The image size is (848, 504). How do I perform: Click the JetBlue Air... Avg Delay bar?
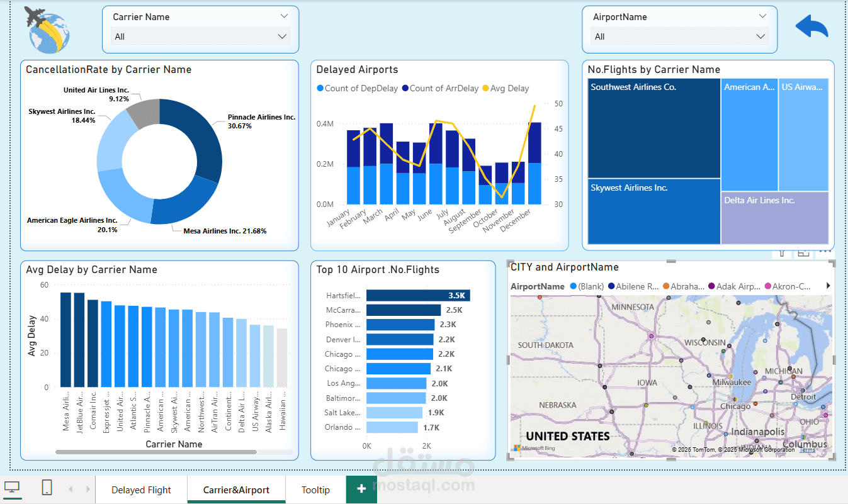79,340
